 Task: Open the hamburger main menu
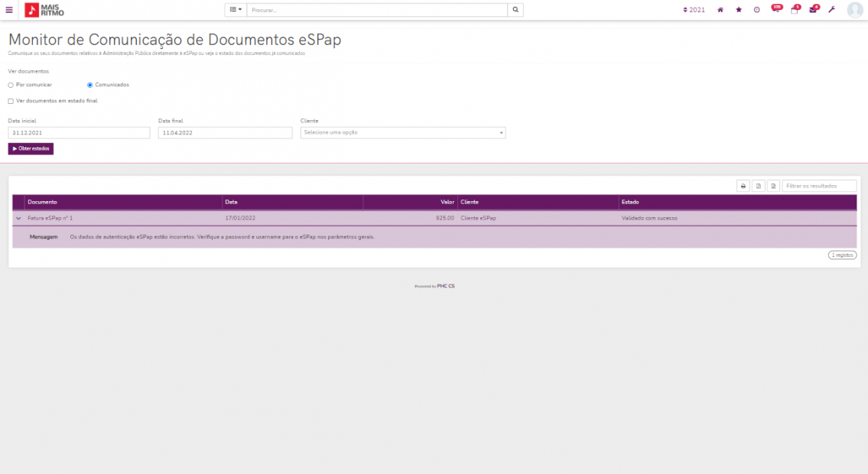[9, 10]
